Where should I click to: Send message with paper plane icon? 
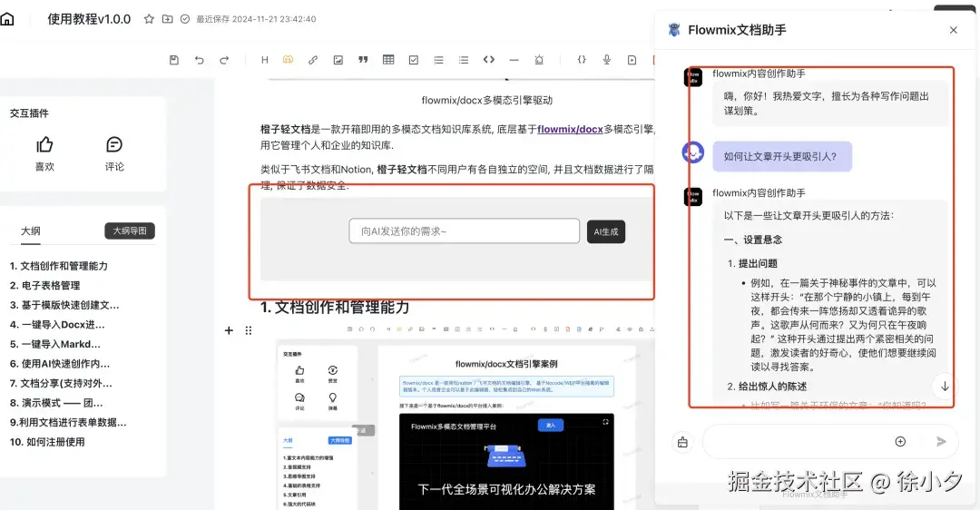[941, 442]
